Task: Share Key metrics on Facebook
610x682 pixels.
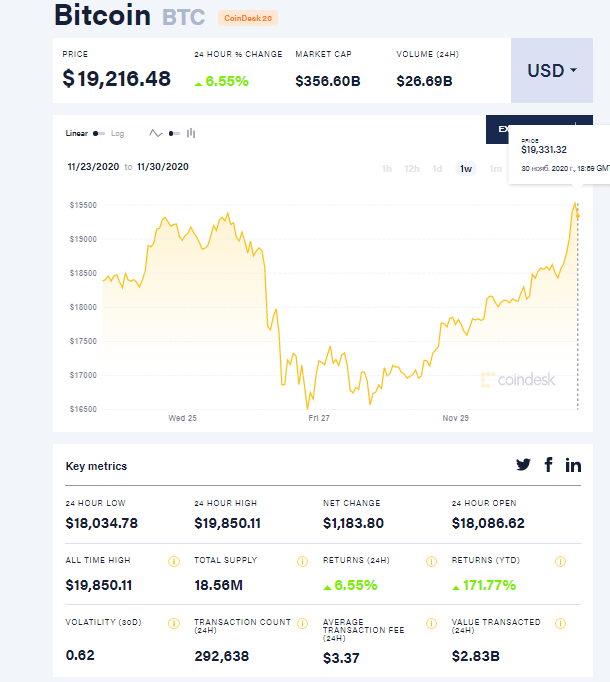Action: point(548,465)
